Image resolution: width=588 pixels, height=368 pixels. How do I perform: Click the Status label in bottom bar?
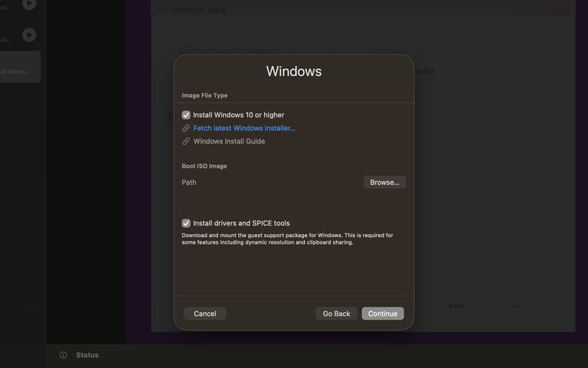[x=87, y=355]
